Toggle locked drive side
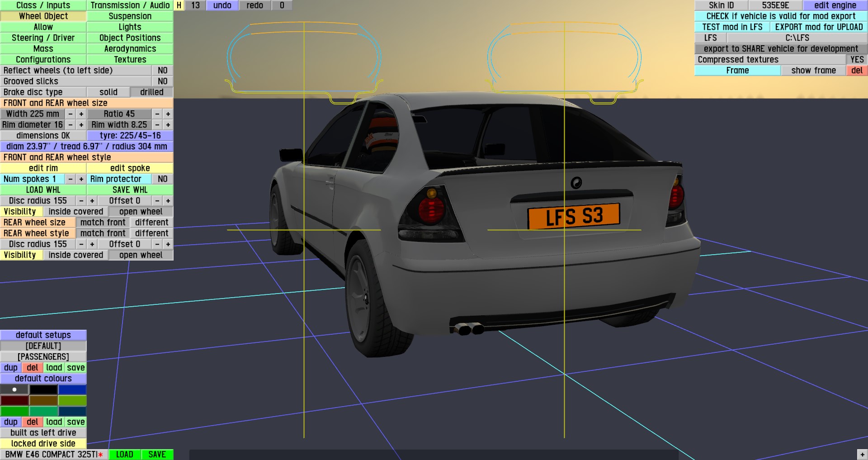Image resolution: width=868 pixels, height=460 pixels. (43, 444)
